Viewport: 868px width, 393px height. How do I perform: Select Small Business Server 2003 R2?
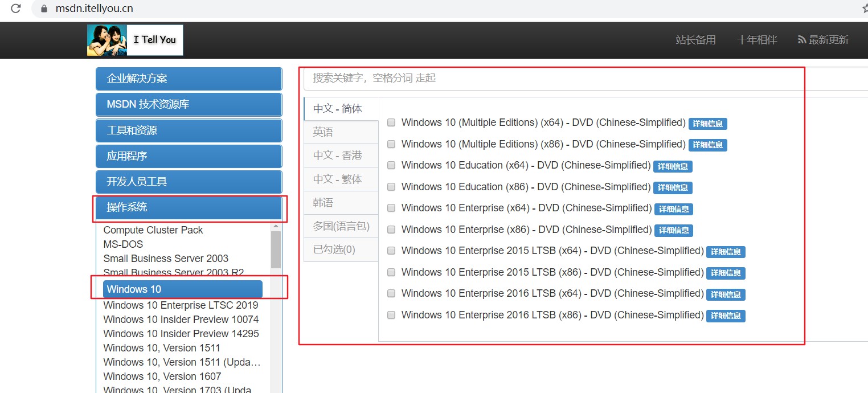click(173, 273)
